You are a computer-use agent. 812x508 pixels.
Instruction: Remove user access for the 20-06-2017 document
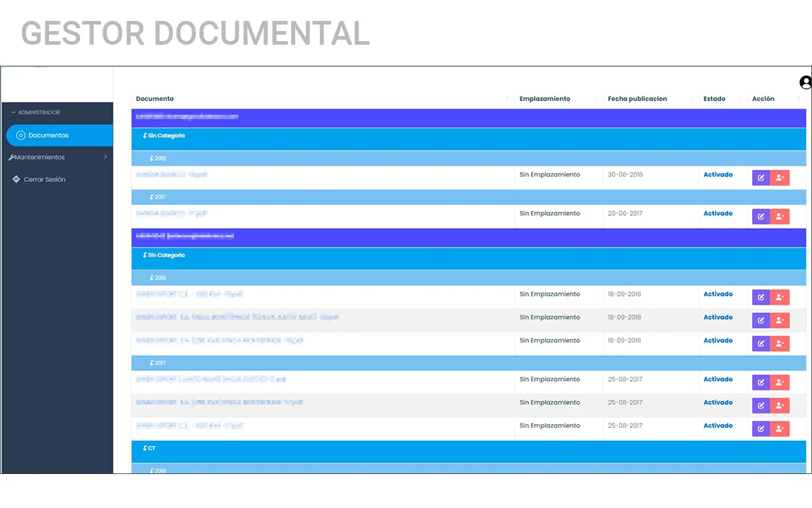pos(780,216)
